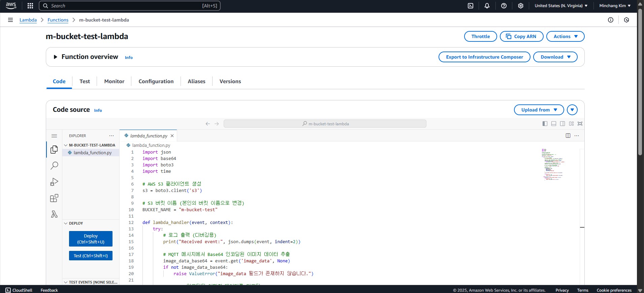Open the Minchang Kim account menu
The image size is (644, 293).
pyautogui.click(x=615, y=6)
